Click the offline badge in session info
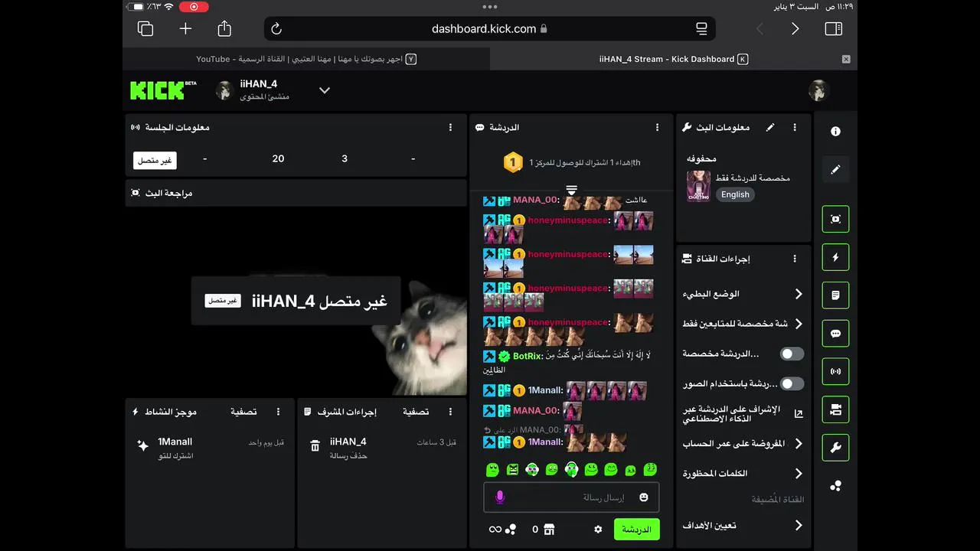The height and width of the screenshot is (551, 980). coord(155,160)
